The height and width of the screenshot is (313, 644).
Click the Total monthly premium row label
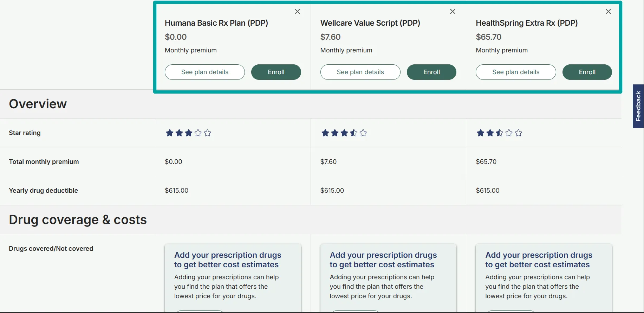(x=44, y=162)
